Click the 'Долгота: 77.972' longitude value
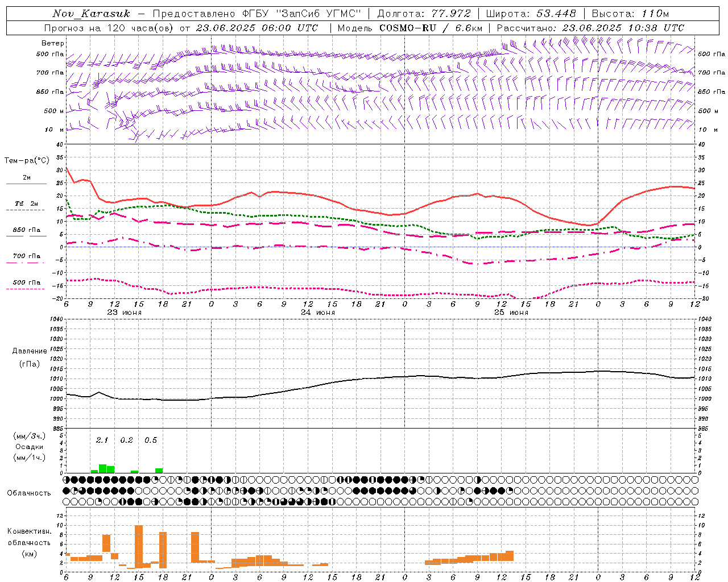Image resolution: width=728 pixels, height=582 pixels. pyautogui.click(x=424, y=14)
